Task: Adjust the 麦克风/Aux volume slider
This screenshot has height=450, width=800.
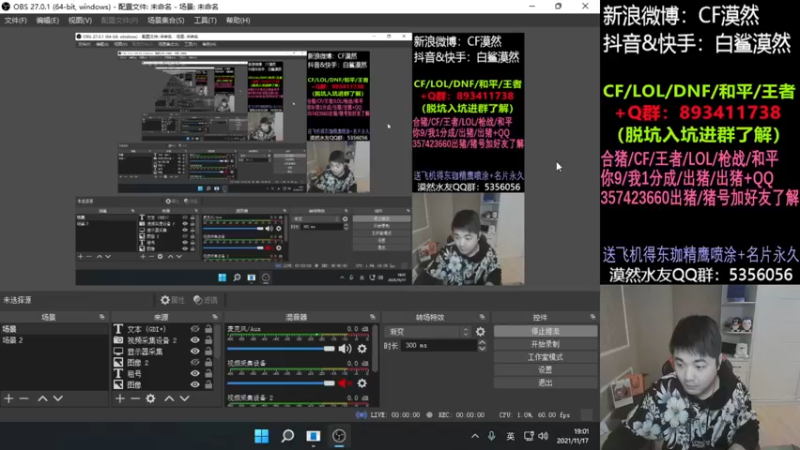Action: 281,349
